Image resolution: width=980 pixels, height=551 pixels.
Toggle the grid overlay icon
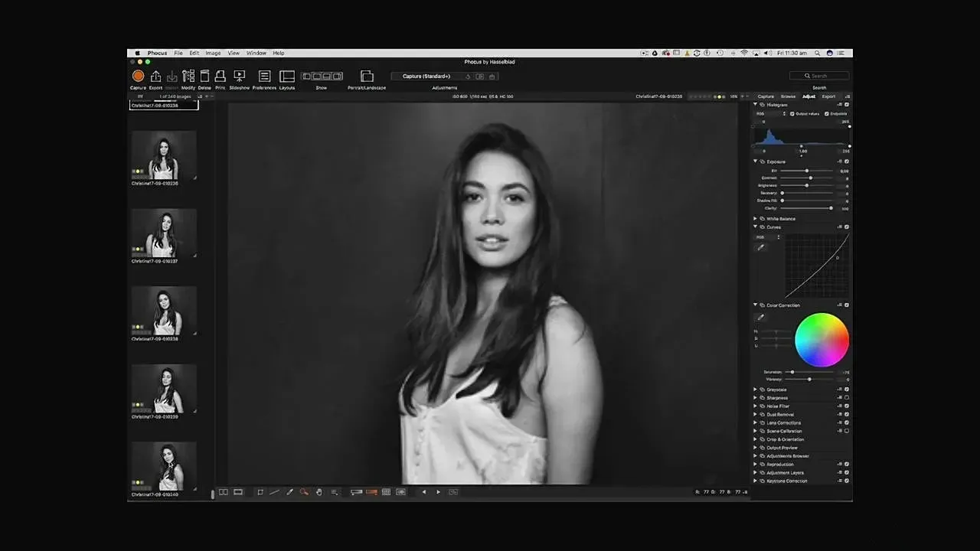(386, 492)
